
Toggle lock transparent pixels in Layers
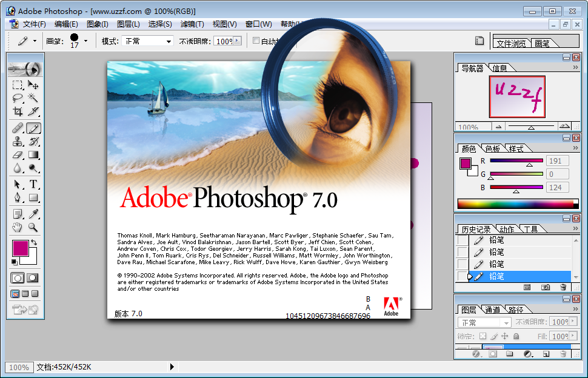point(483,336)
